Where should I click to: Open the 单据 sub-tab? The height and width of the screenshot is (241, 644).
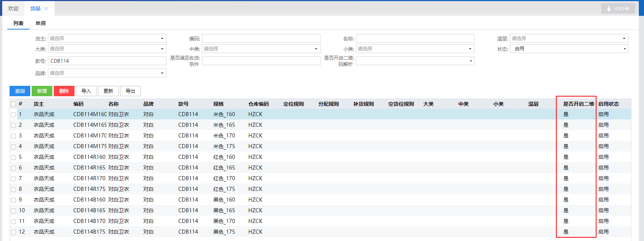tap(41, 23)
